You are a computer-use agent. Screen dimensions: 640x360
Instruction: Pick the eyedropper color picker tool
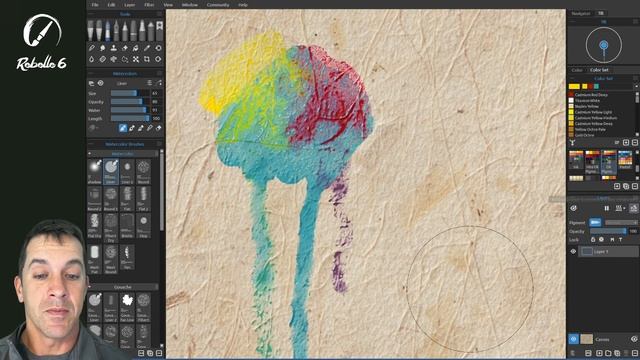click(x=147, y=48)
